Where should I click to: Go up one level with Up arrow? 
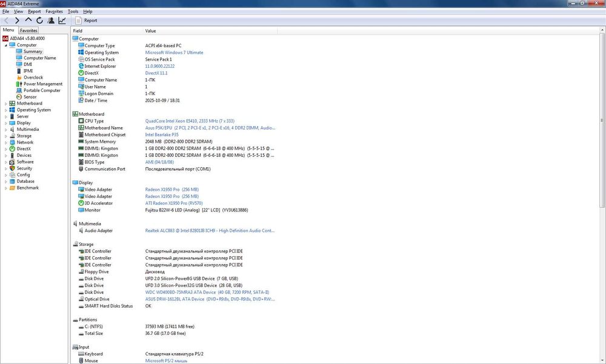click(x=28, y=20)
